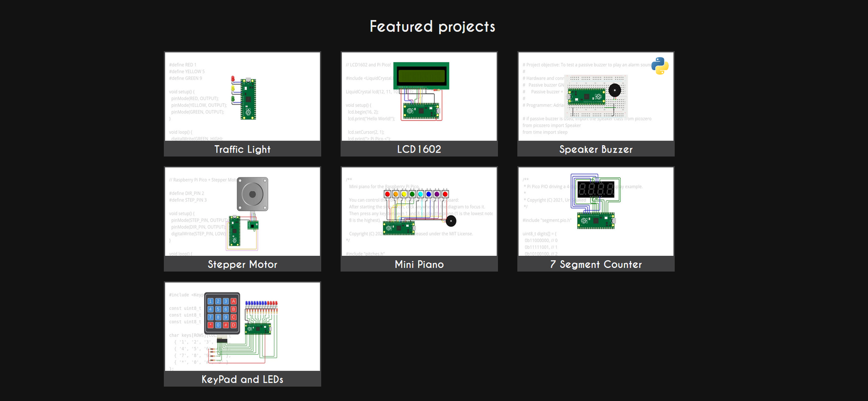Click the Featured projects heading
The height and width of the screenshot is (401, 868).
click(x=432, y=26)
